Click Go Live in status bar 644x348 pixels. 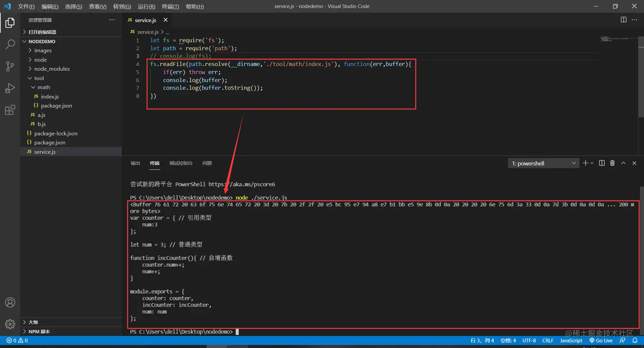[601, 340]
